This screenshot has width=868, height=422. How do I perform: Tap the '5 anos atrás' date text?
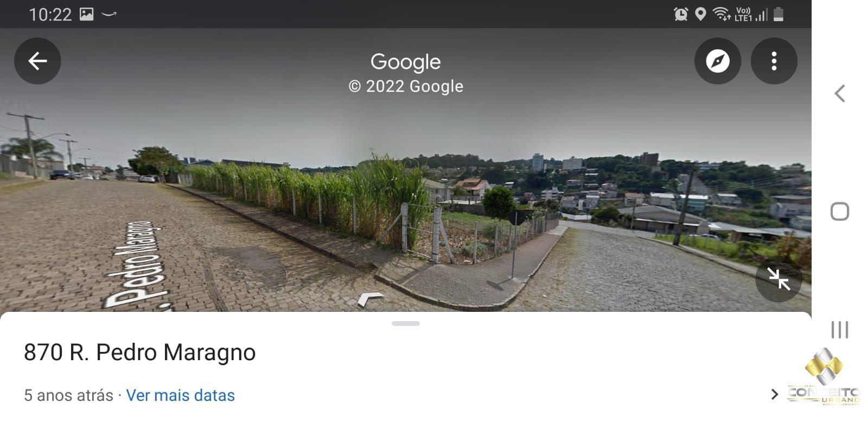[x=68, y=395]
